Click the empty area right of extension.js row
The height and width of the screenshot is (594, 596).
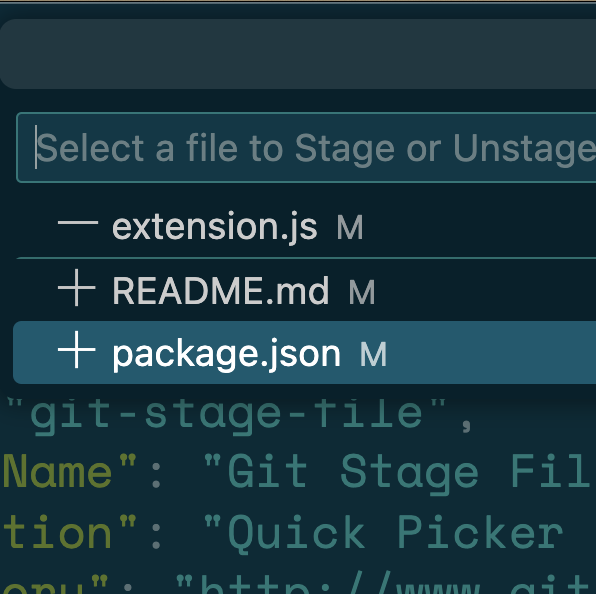click(479, 227)
